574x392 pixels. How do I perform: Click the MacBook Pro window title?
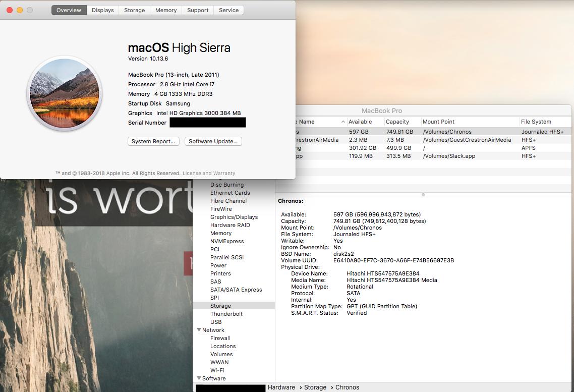[x=382, y=110]
